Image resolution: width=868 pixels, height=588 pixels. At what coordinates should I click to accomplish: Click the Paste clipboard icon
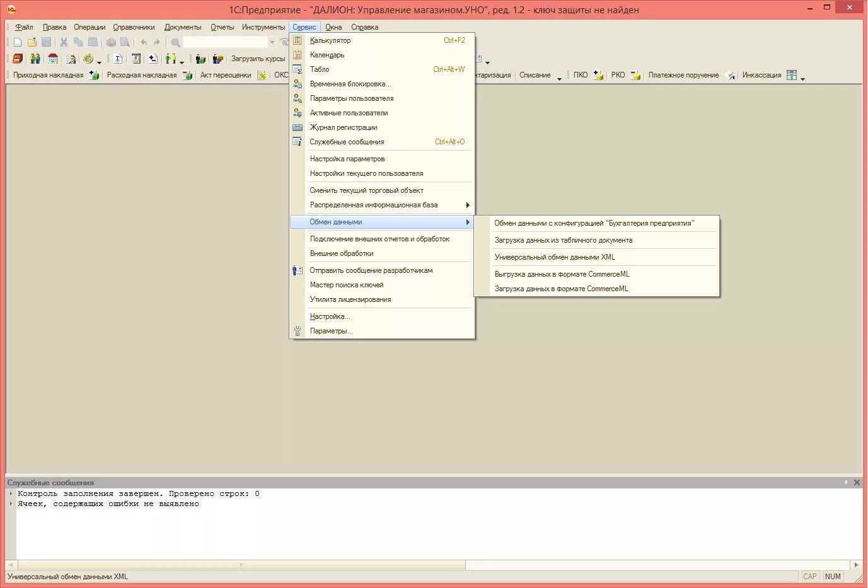93,42
